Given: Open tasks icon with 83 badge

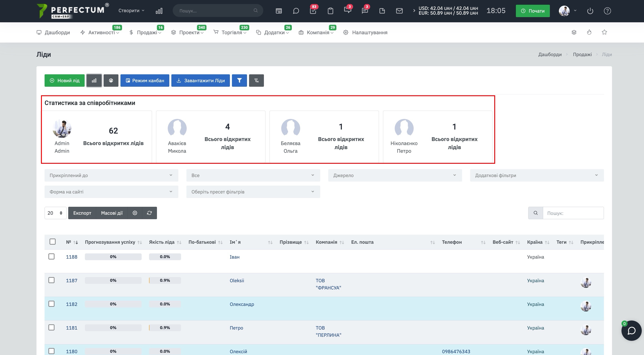Looking at the screenshot, I should (313, 11).
